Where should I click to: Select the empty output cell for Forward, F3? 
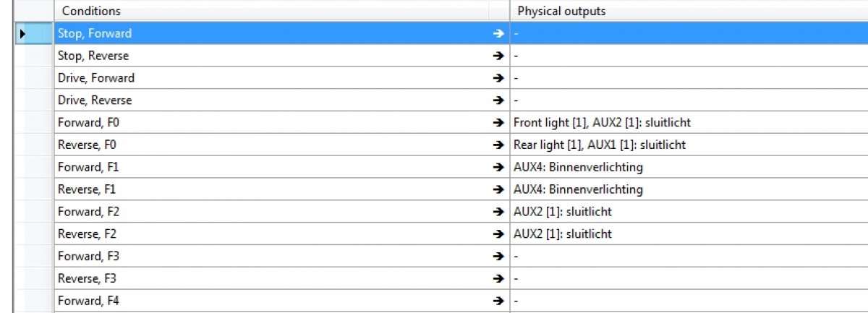click(x=689, y=257)
